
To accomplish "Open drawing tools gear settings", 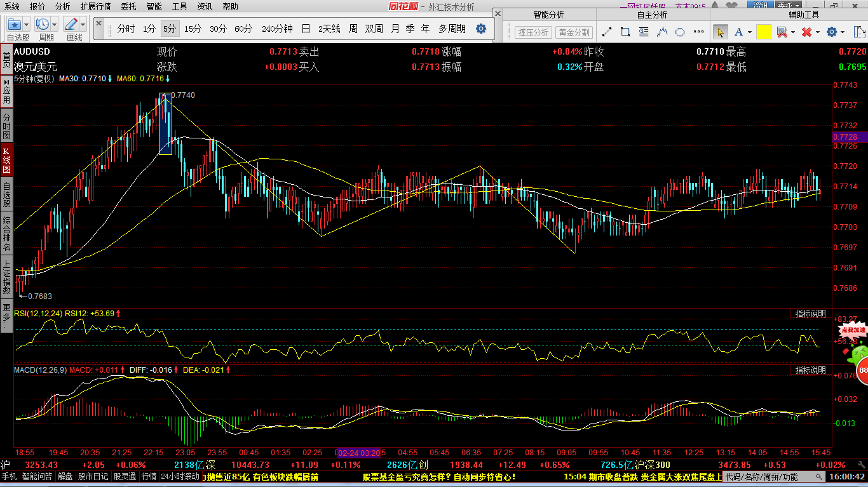I will click(x=832, y=32).
